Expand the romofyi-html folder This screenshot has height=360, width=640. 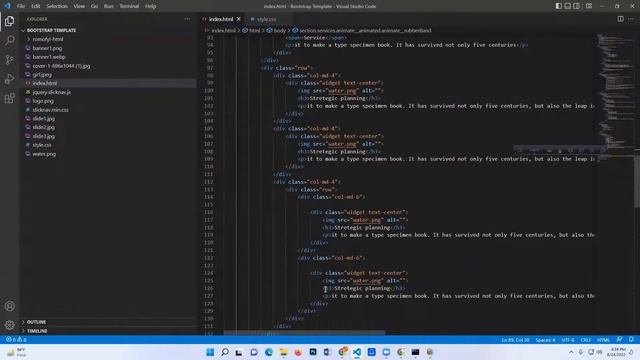[x=48, y=39]
